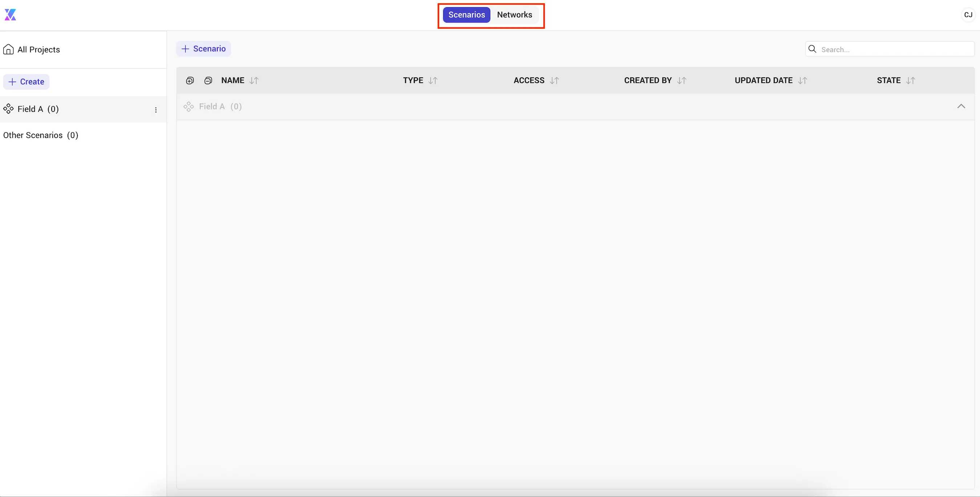Select Field A (0) in sidebar
The height and width of the screenshot is (497, 980).
pos(83,109)
